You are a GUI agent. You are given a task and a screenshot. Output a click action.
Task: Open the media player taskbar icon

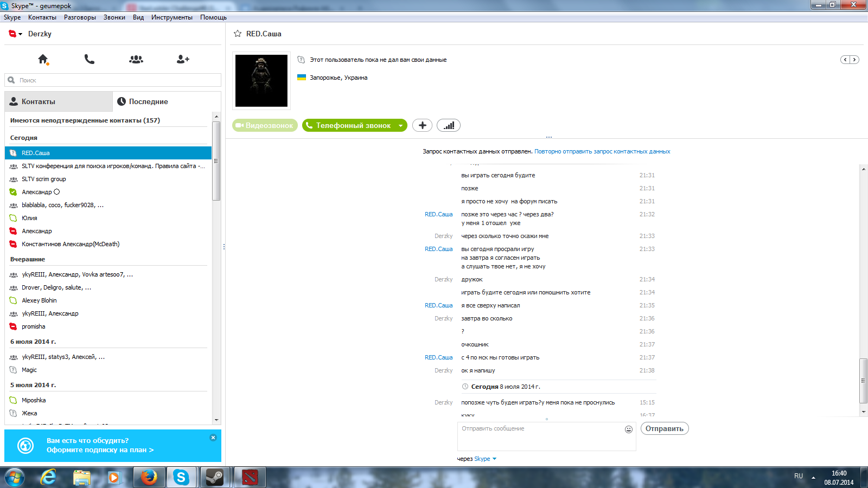point(113,477)
